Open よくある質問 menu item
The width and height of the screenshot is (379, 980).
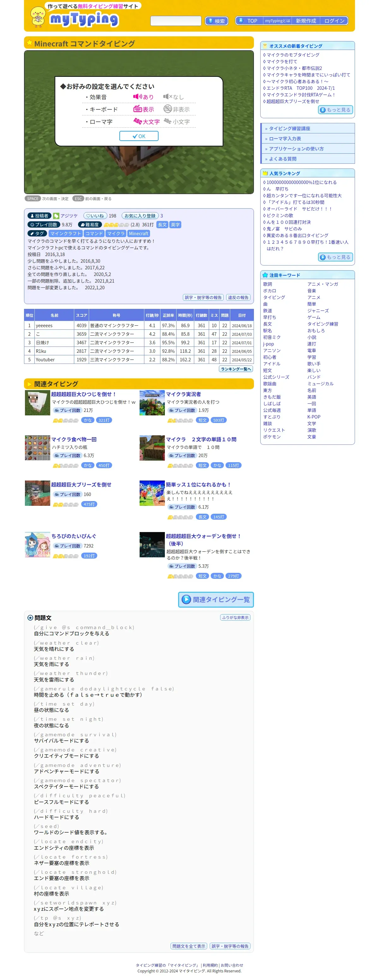[x=308, y=159]
